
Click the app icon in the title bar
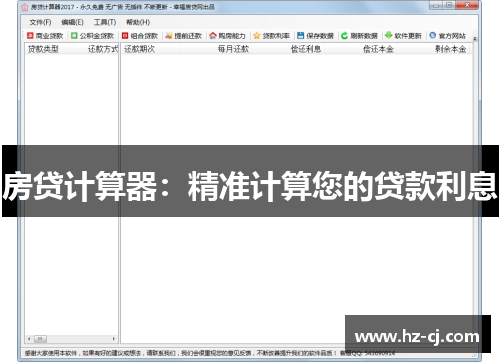[25, 7]
